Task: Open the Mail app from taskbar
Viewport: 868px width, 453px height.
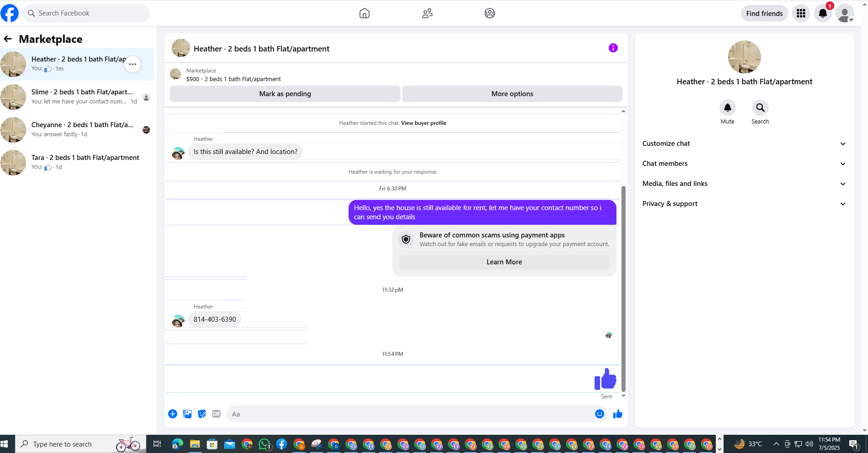Action: pyautogui.click(x=230, y=444)
